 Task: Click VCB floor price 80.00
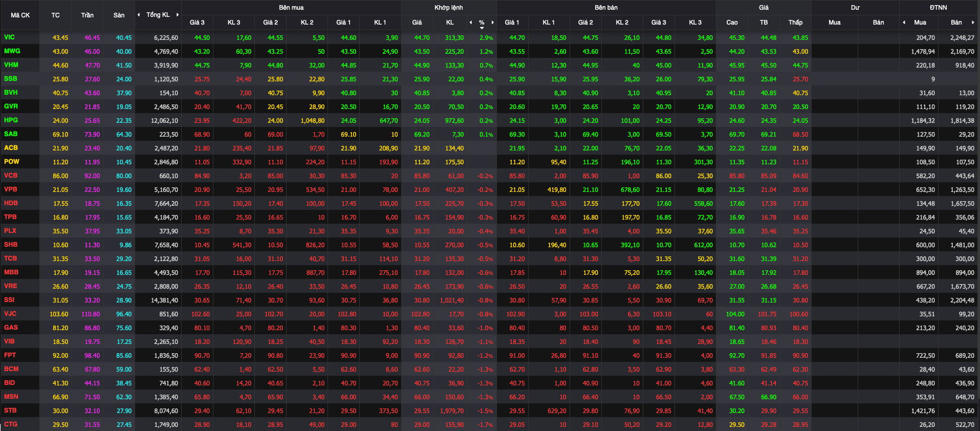click(124, 176)
